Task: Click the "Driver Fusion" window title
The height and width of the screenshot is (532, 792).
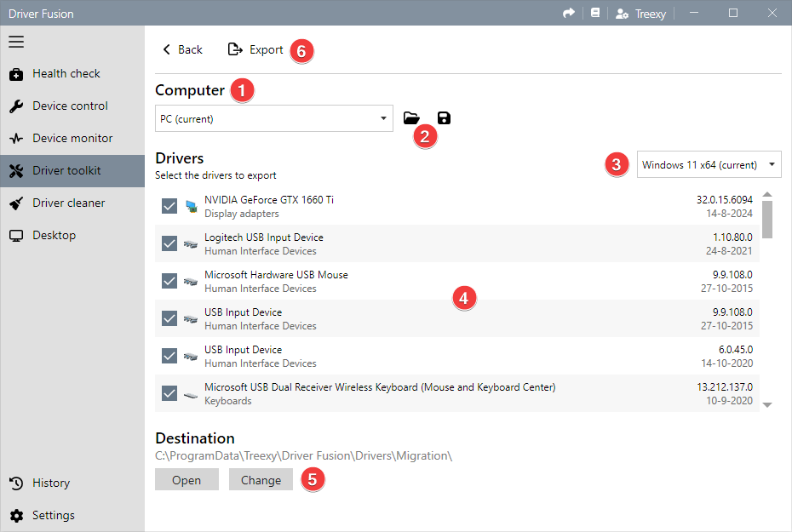Action: [x=41, y=14]
